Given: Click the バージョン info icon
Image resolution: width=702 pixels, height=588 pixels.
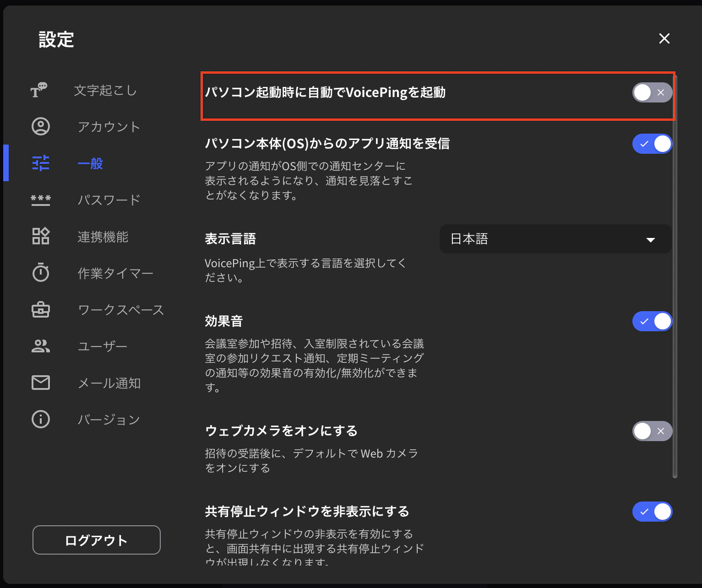Looking at the screenshot, I should [40, 419].
